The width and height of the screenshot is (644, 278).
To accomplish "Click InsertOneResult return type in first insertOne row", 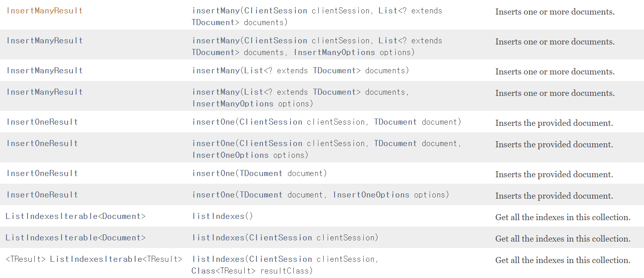I will (x=42, y=122).
